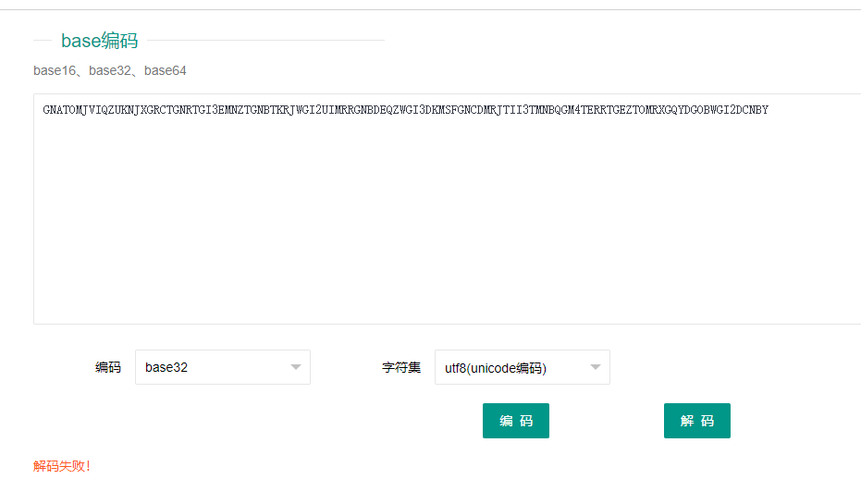Screen dimensions: 861x504
Task: Click the arrow of the utf8 charset combo box
Action: click(x=596, y=367)
